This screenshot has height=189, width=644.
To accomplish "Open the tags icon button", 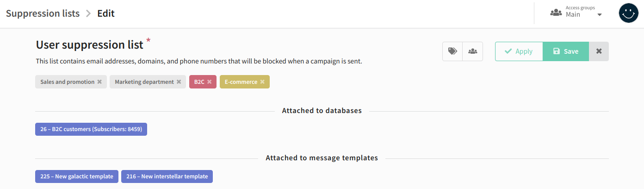I will tap(452, 51).
